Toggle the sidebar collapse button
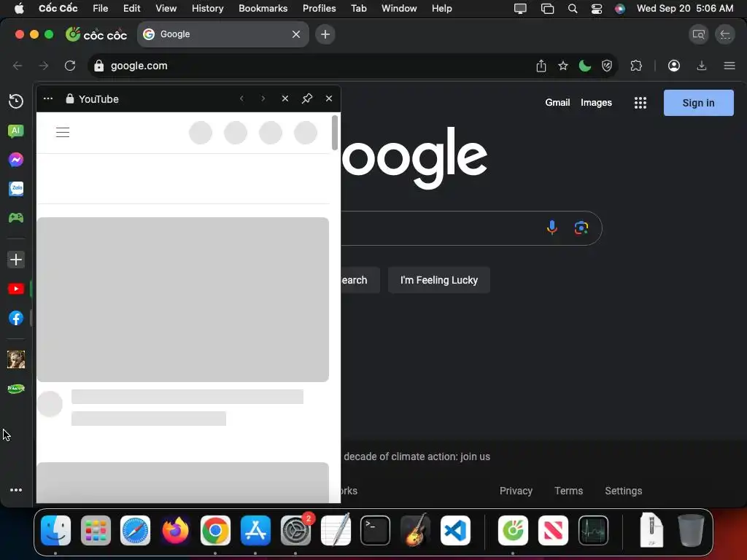The height and width of the screenshot is (560, 747). coord(725,34)
